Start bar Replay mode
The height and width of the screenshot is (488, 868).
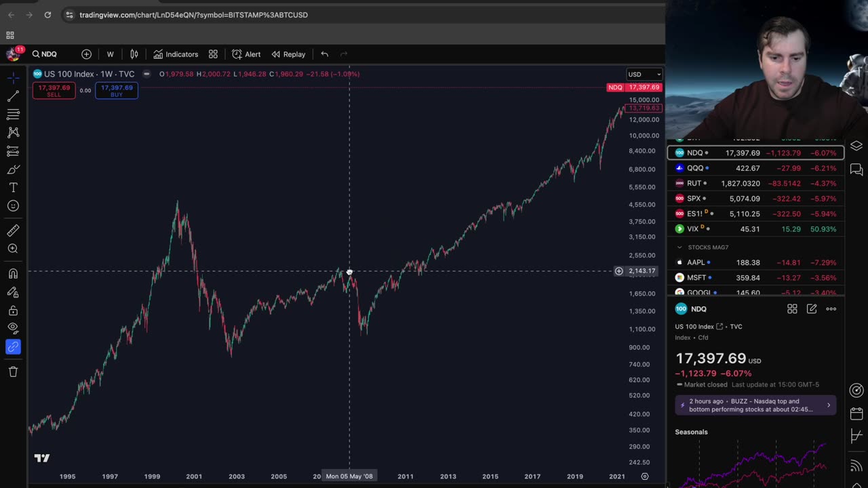[x=288, y=54]
